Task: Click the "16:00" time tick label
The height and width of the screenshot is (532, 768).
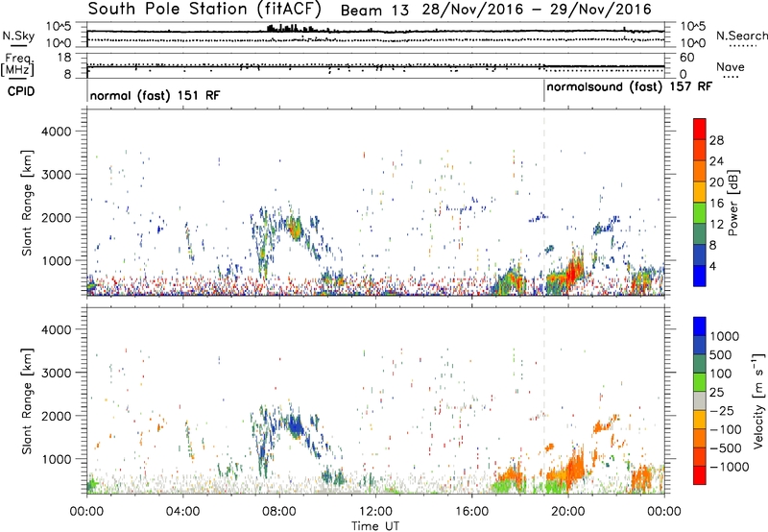Action: (471, 512)
